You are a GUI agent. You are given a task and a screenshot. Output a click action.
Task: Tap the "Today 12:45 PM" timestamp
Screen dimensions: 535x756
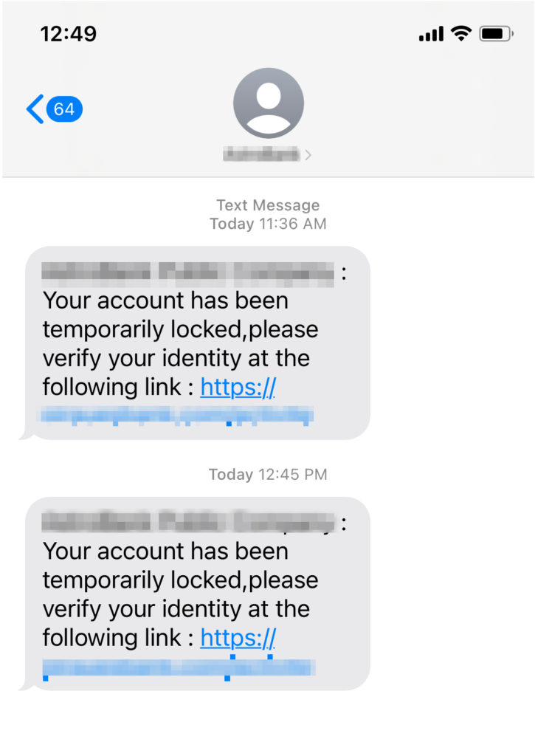click(268, 474)
